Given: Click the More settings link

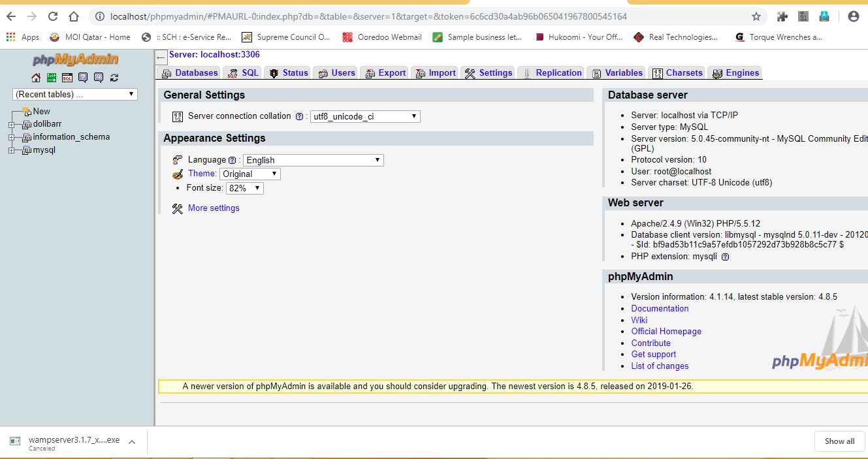Looking at the screenshot, I should click(214, 208).
